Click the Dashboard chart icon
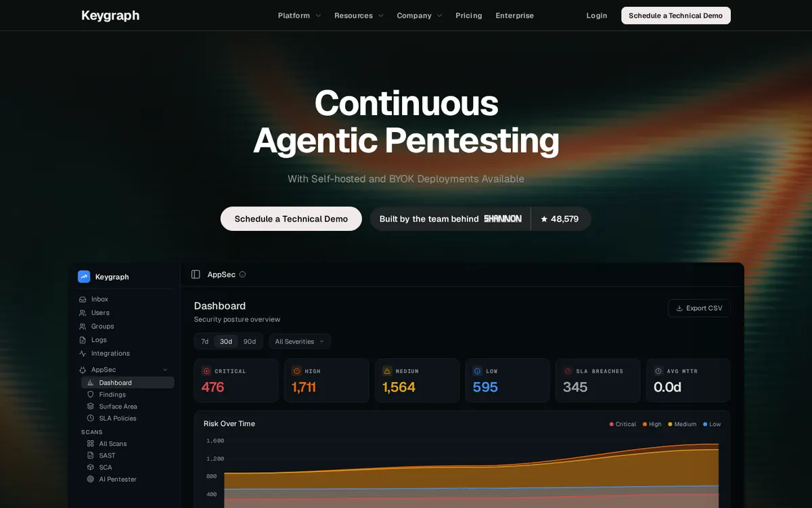Image resolution: width=812 pixels, height=508 pixels. point(91,383)
